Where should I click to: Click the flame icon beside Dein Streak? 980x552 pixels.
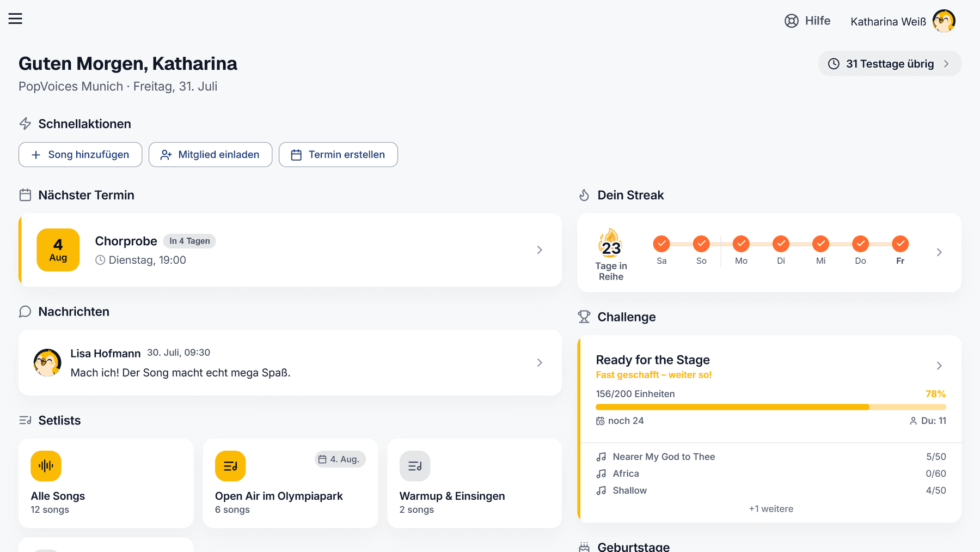click(x=584, y=195)
